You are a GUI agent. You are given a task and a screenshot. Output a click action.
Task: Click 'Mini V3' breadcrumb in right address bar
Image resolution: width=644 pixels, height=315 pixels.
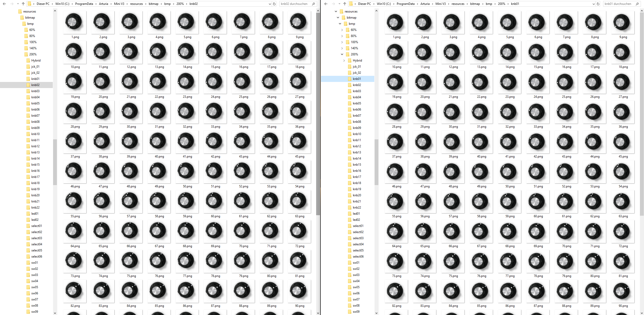(x=440, y=4)
